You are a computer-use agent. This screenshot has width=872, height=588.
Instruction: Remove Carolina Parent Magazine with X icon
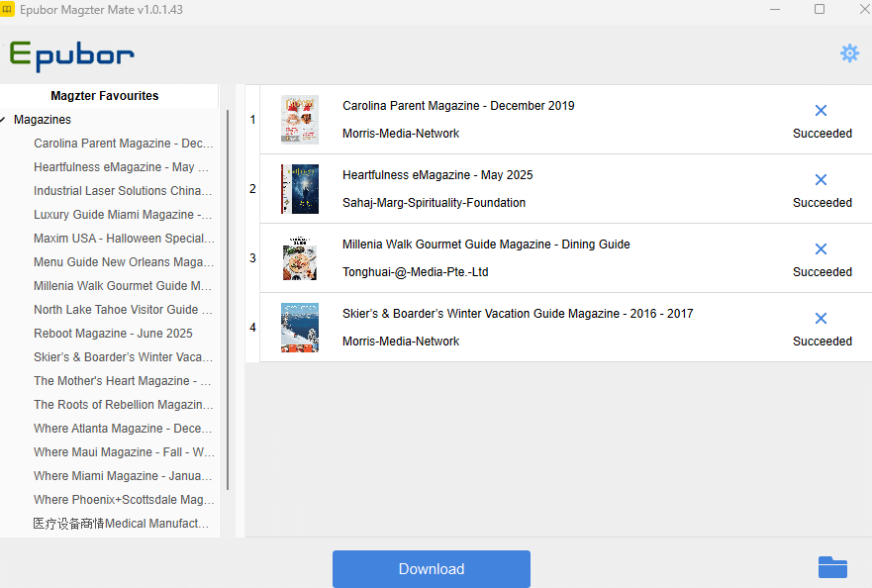821,111
